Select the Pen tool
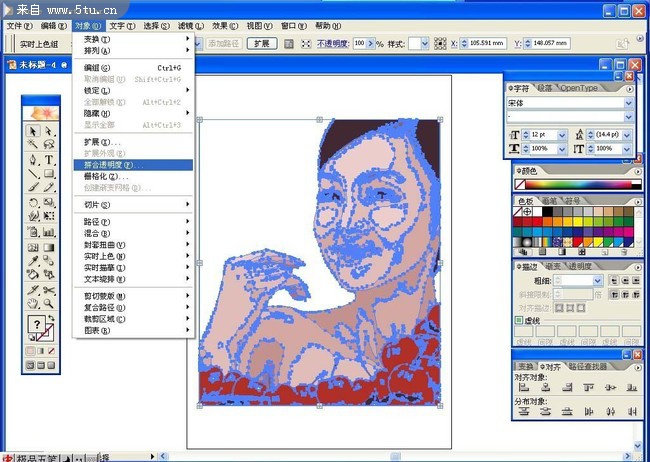Screen dimensions: 650x462 33,160
